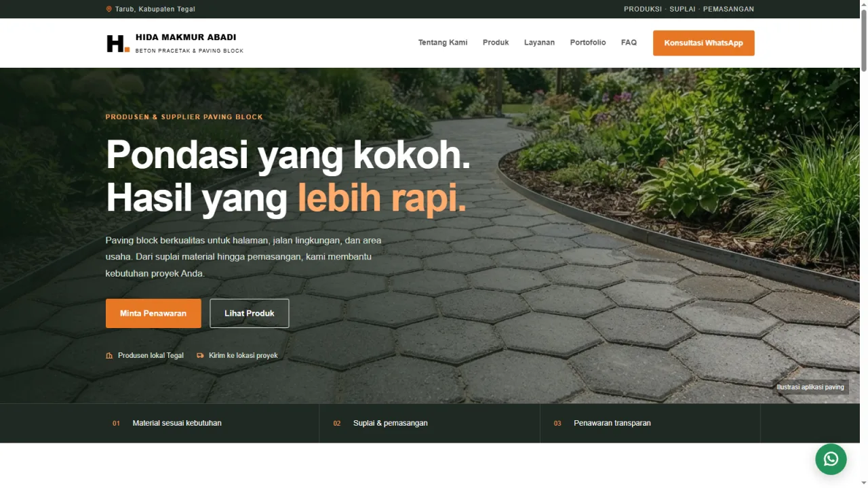
Task: Click the floating WhatsApp chat icon
Action: coord(831,459)
